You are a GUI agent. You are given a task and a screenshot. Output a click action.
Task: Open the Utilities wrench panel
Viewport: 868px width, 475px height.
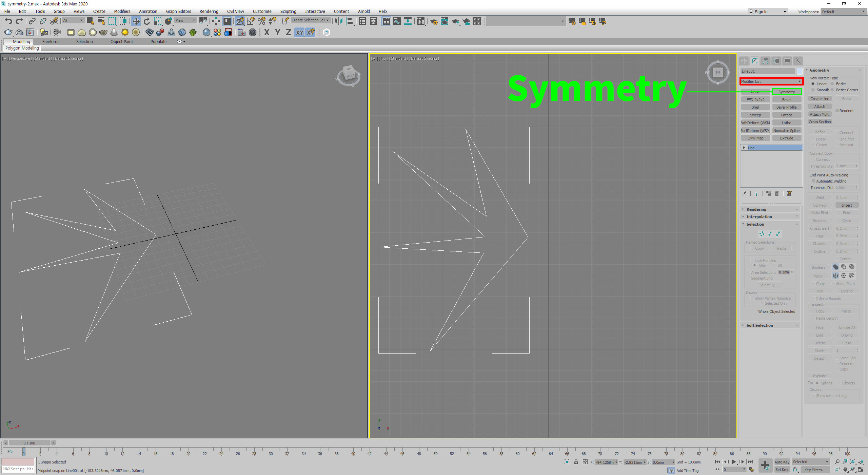pyautogui.click(x=798, y=61)
